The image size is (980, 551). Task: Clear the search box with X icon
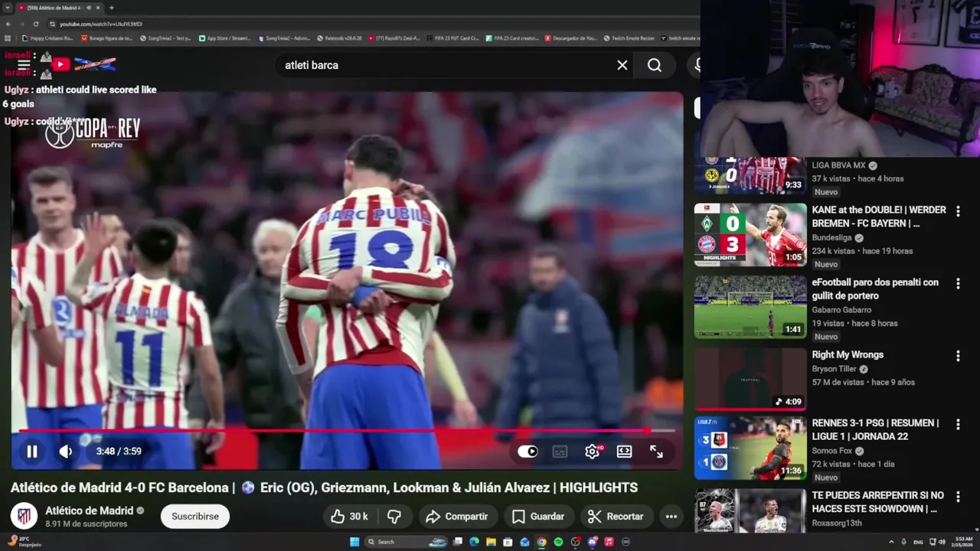click(x=622, y=65)
